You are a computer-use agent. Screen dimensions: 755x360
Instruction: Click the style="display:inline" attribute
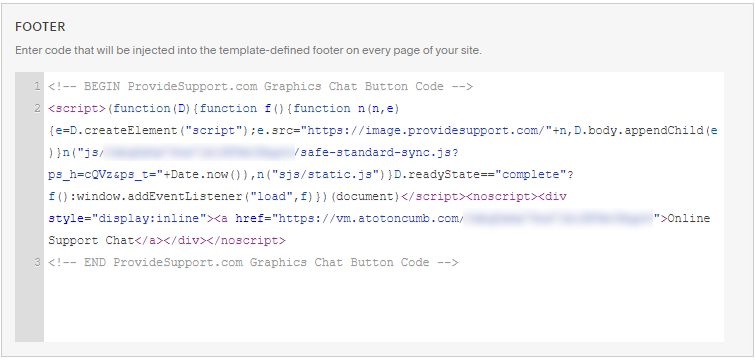tap(128, 219)
